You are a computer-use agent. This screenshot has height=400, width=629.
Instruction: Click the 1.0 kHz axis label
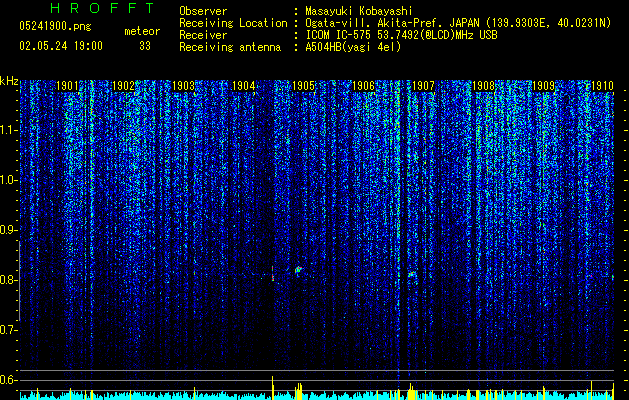tap(9, 180)
